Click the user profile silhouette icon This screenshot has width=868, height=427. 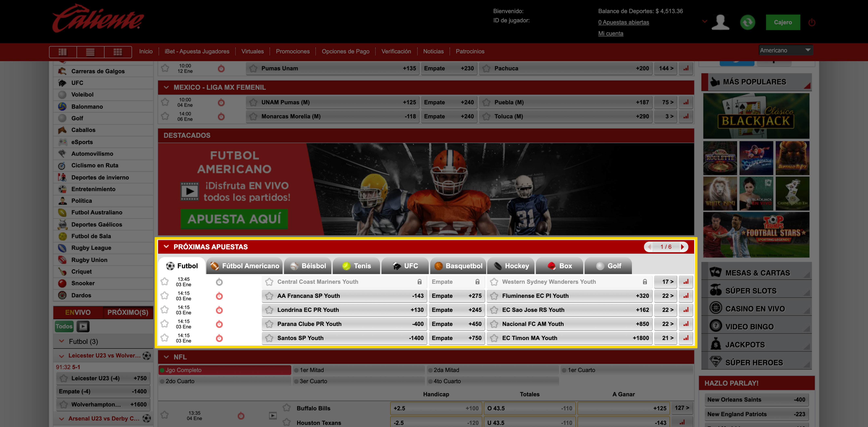[721, 22]
